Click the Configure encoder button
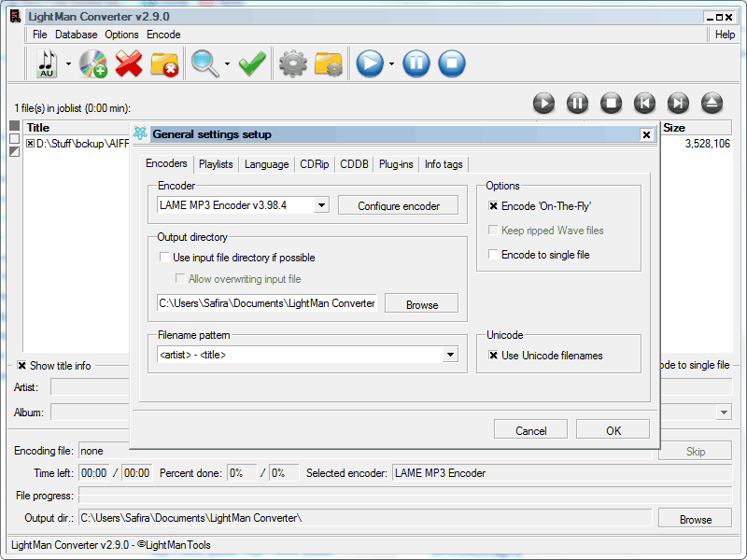The height and width of the screenshot is (560, 747). point(399,205)
